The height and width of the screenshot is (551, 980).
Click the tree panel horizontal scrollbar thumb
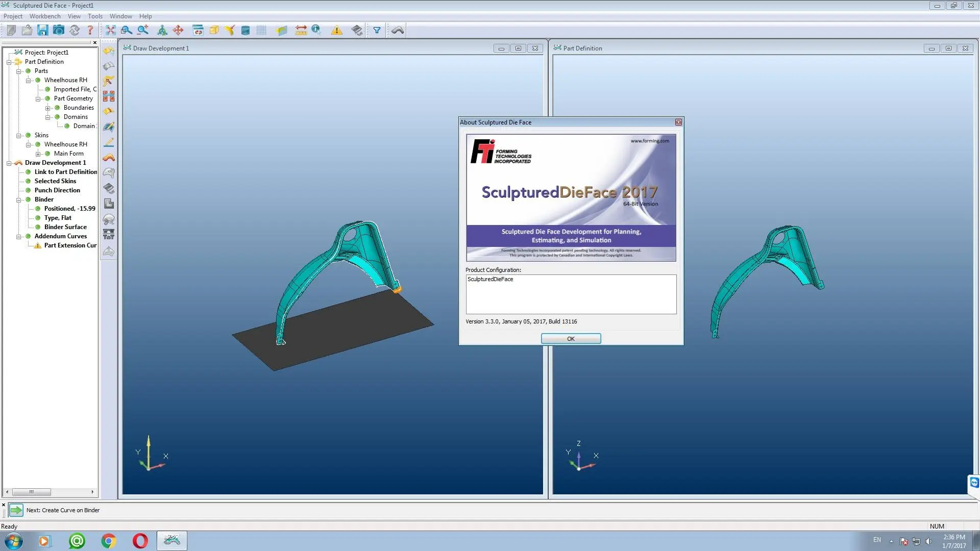point(32,492)
